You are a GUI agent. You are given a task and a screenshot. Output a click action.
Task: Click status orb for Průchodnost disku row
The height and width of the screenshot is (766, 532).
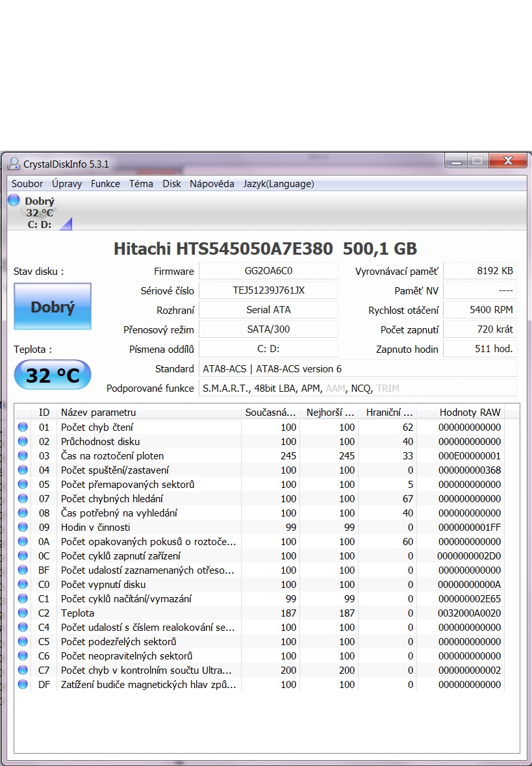click(23, 441)
